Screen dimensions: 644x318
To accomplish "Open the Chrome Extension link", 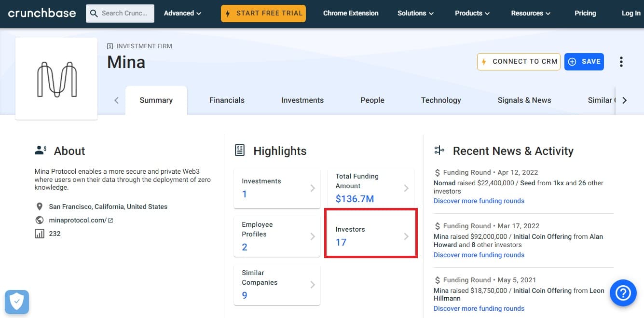I will pos(351,13).
